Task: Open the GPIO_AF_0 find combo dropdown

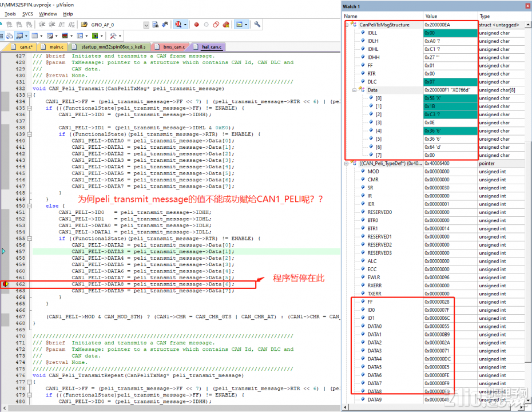Action: (x=146, y=25)
